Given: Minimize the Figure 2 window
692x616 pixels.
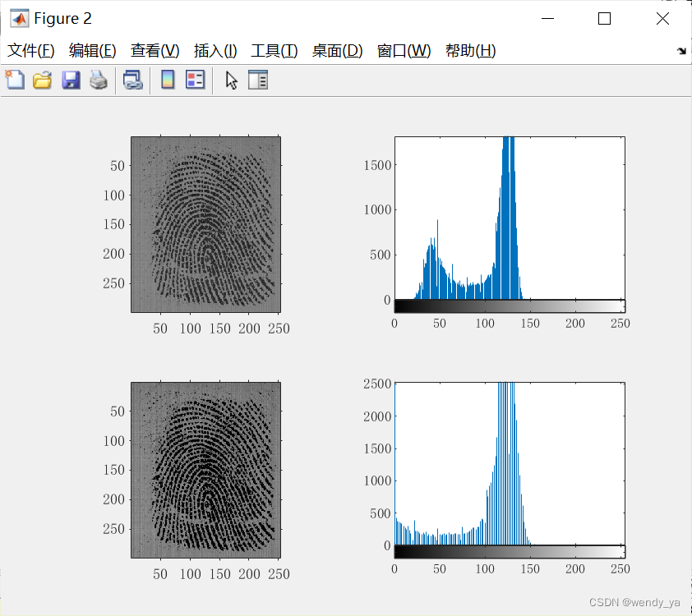Looking at the screenshot, I should (x=547, y=19).
